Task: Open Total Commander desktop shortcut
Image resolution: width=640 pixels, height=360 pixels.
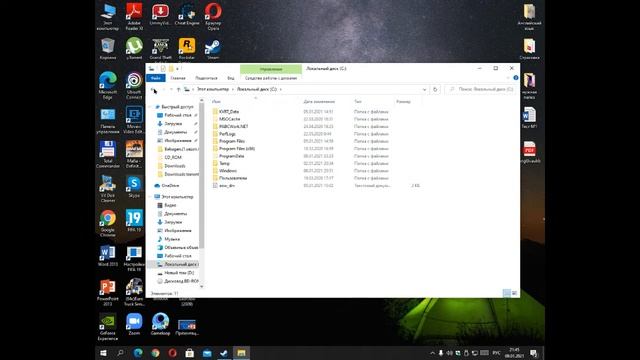Action: pyautogui.click(x=108, y=154)
